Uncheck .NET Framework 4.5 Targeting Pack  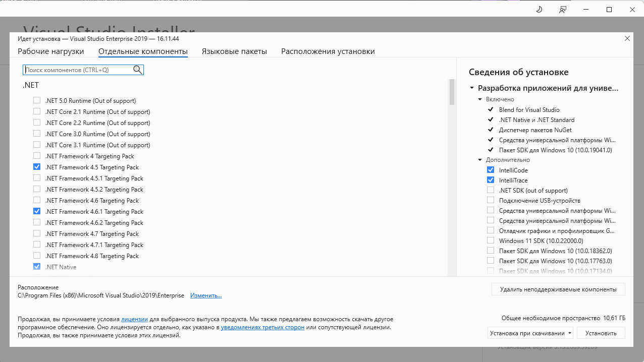coord(37,167)
